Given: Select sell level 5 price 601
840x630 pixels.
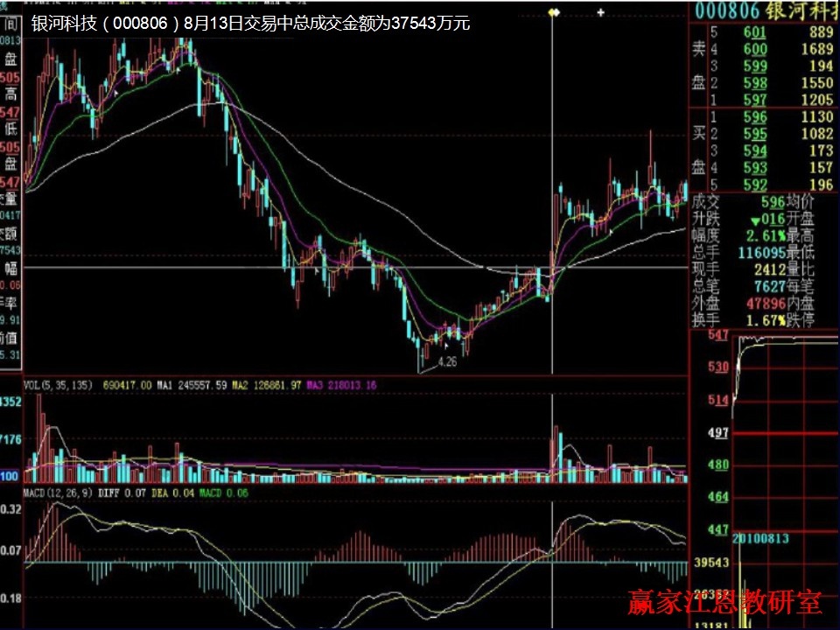Looking at the screenshot, I should (755, 33).
